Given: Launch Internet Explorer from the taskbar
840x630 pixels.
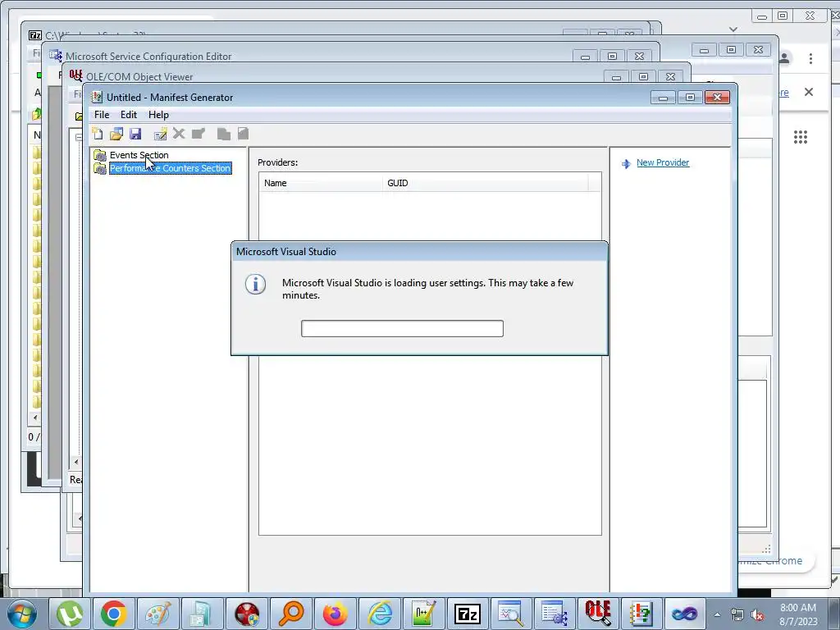Looking at the screenshot, I should (x=380, y=614).
